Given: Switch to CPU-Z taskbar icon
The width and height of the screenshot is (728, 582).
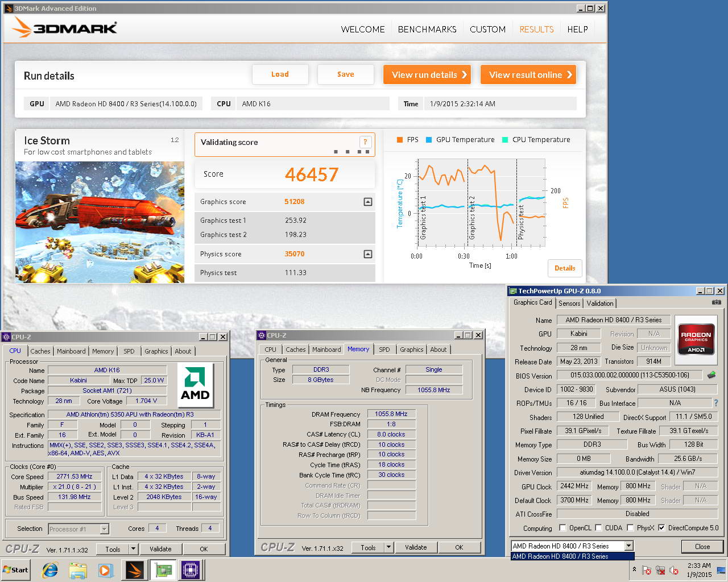Looking at the screenshot, I should tap(191, 570).
